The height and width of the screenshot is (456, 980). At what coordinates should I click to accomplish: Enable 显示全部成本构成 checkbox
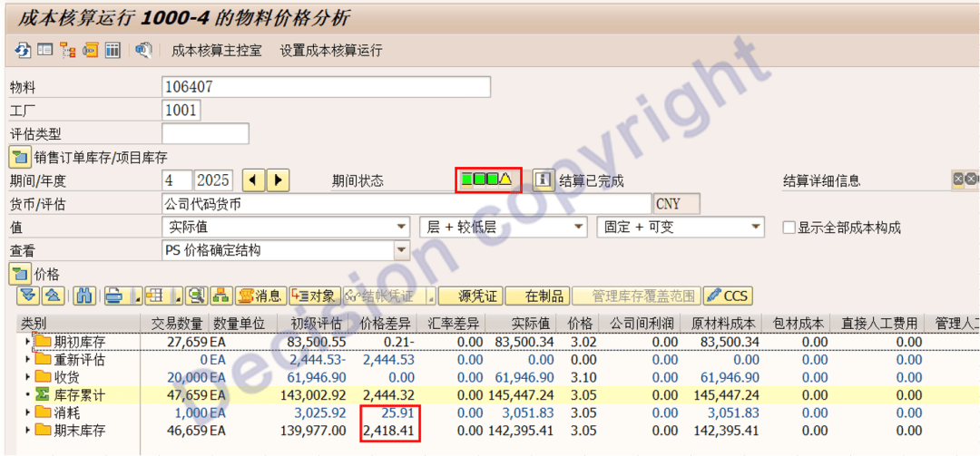pyautogui.click(x=789, y=228)
